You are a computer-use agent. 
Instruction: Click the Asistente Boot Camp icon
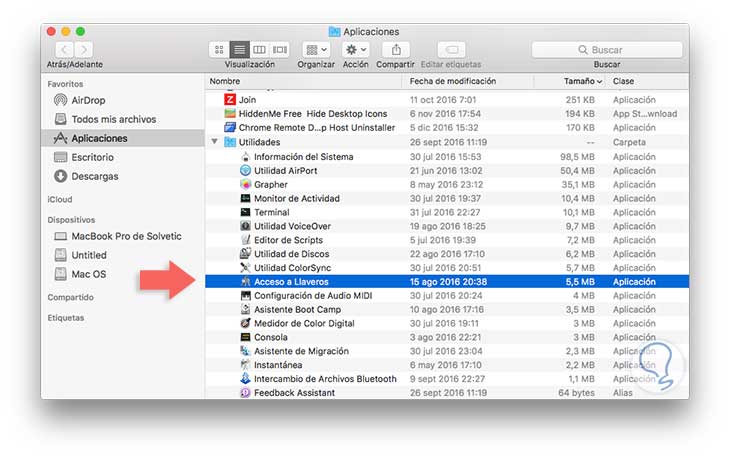coord(245,309)
